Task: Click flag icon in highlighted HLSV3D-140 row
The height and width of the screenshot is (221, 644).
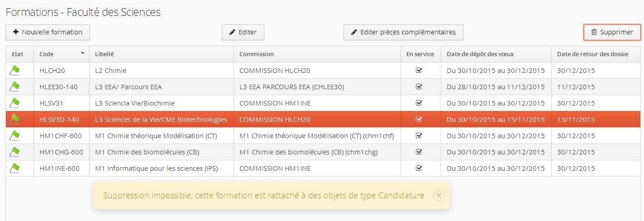Action: pyautogui.click(x=15, y=119)
